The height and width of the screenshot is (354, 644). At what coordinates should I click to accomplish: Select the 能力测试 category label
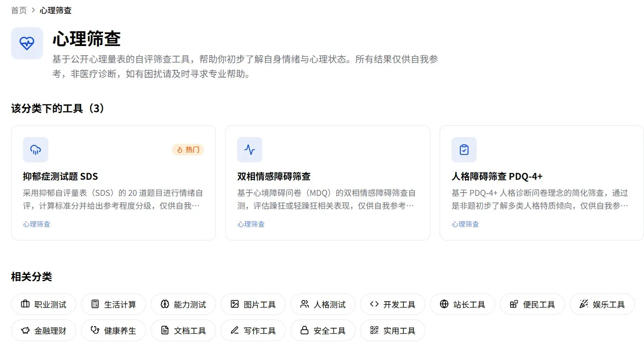190,304
